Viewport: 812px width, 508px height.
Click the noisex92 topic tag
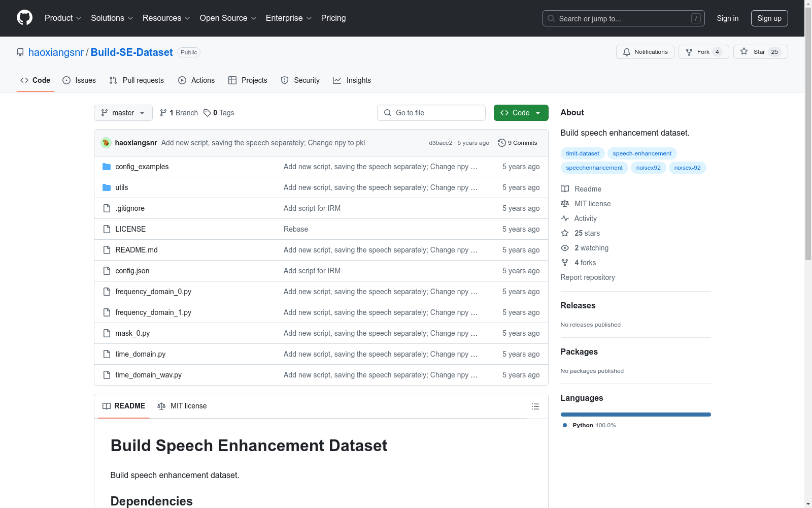649,168
